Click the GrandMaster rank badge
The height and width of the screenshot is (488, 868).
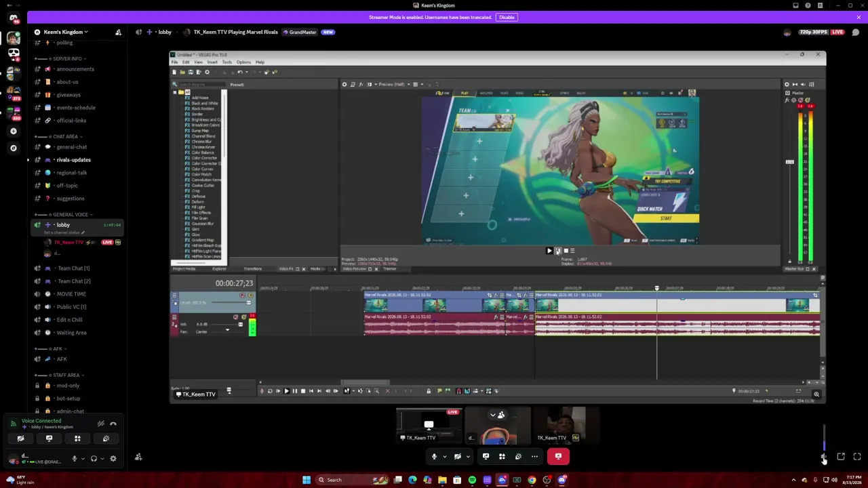[x=300, y=32]
